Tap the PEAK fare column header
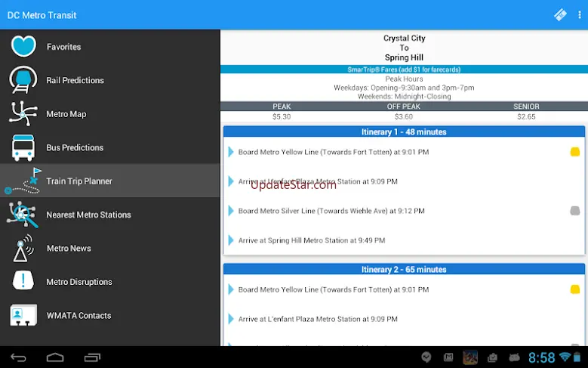The image size is (588, 368). 282,107
